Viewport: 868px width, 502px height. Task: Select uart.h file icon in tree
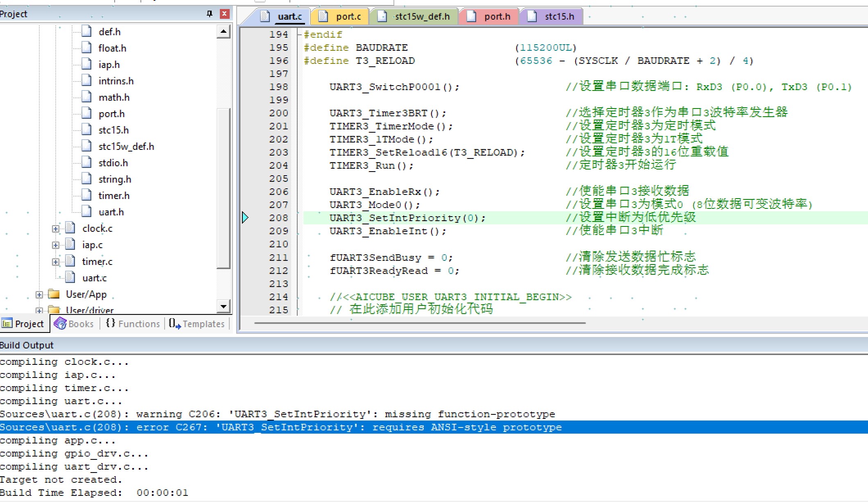click(86, 212)
